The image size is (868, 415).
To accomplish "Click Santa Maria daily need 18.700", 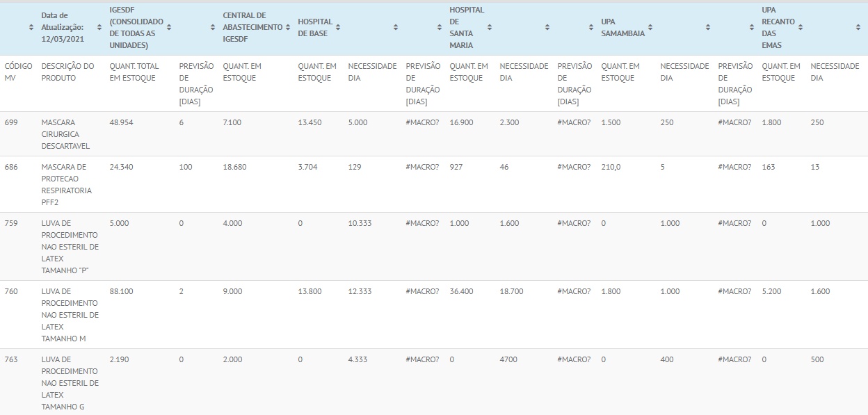I will click(512, 291).
